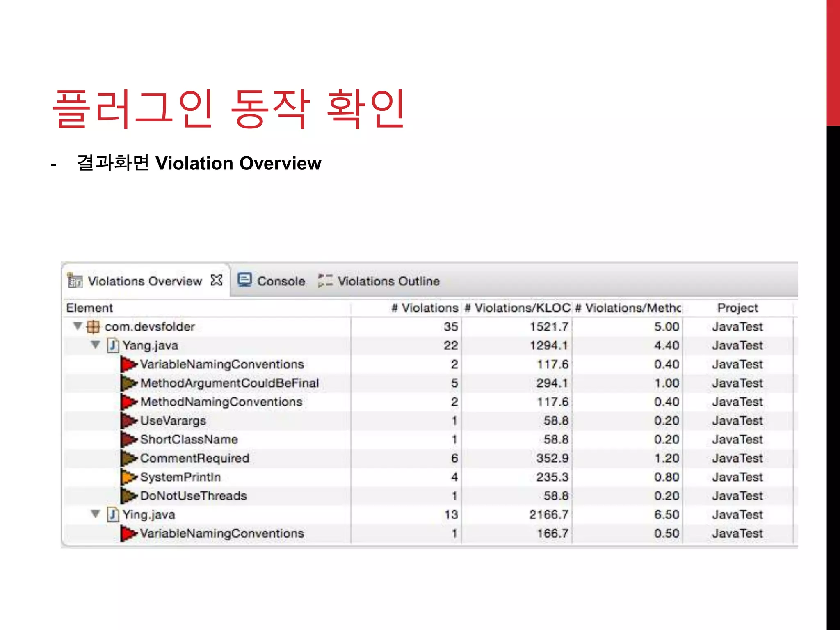Click red flag icon of MethodNamingConventions
This screenshot has height=630, width=840.
(x=128, y=402)
